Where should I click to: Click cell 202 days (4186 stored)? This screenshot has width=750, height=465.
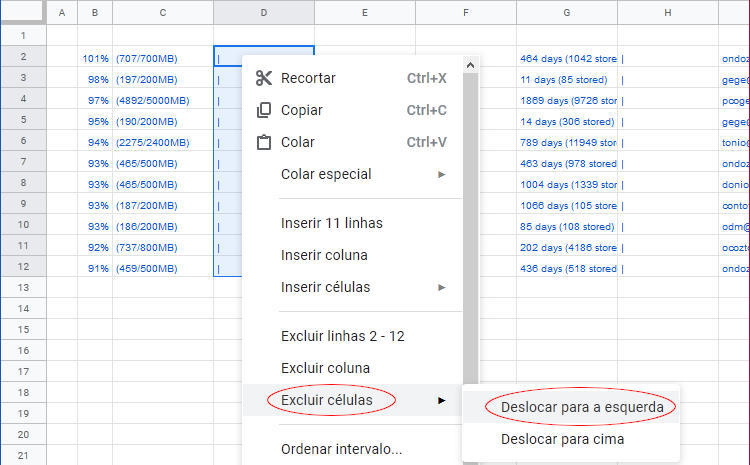[567, 247]
